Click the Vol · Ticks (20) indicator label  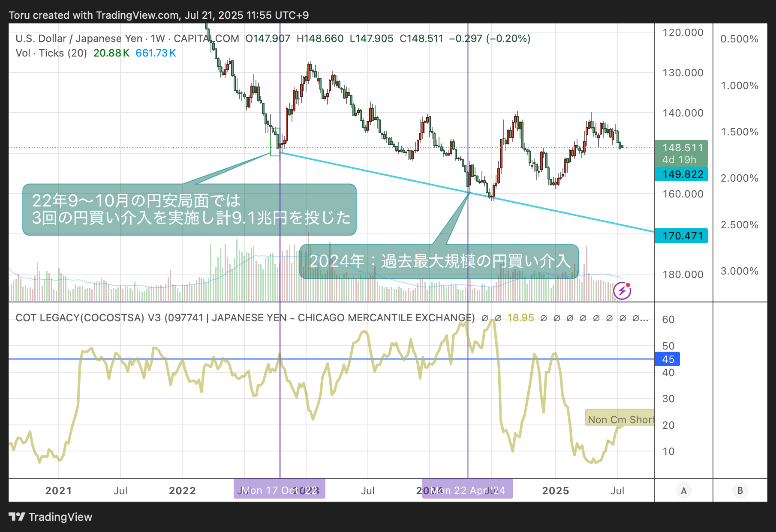click(51, 53)
